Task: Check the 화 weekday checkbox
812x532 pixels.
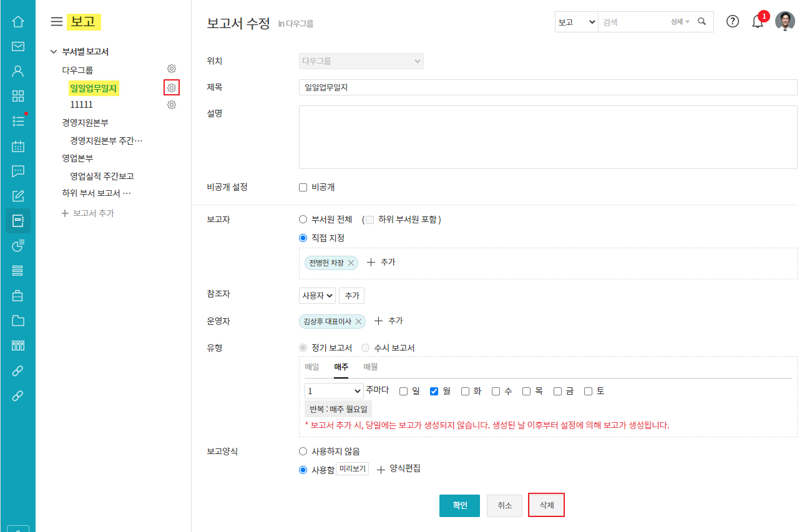Action: [x=465, y=391]
